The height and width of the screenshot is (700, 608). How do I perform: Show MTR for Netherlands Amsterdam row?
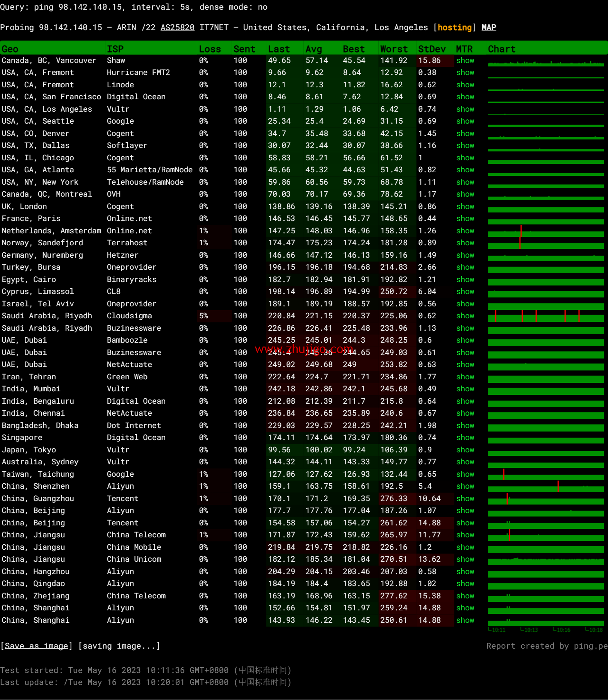465,231
